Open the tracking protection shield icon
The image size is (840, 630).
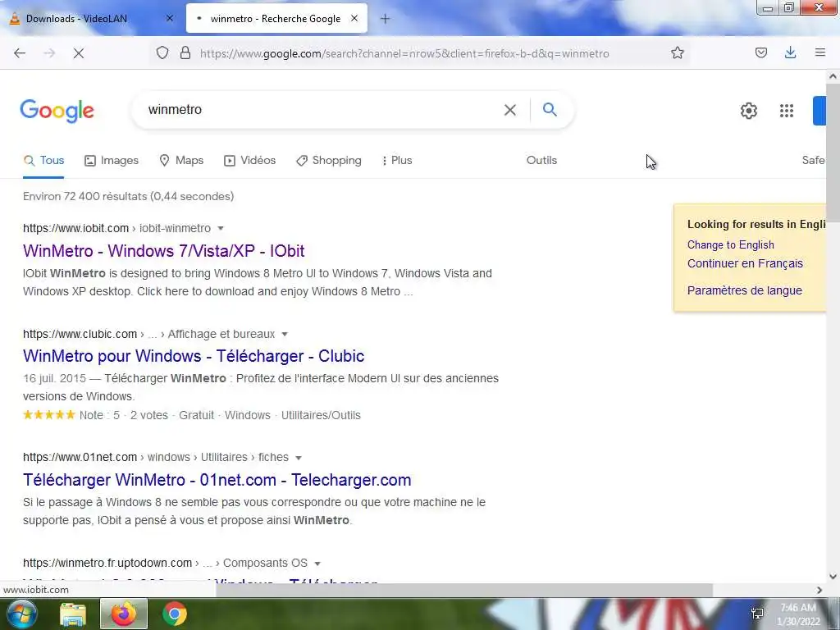point(162,52)
